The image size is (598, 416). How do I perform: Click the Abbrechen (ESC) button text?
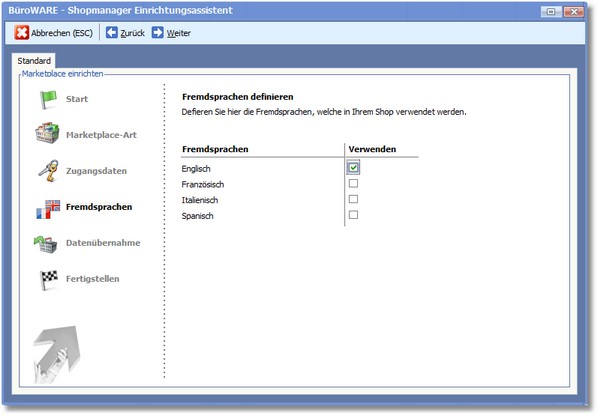(62, 33)
